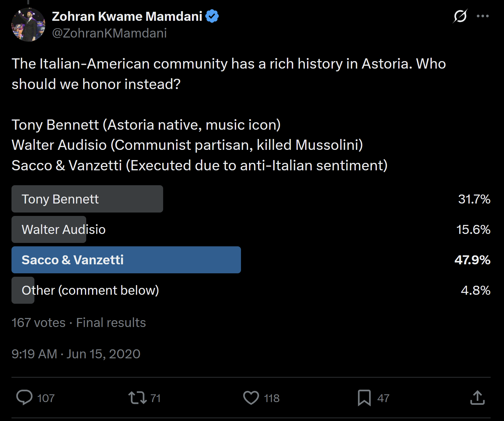Click the repost arrows icon
Image resolution: width=504 pixels, height=421 pixels.
pos(137,398)
